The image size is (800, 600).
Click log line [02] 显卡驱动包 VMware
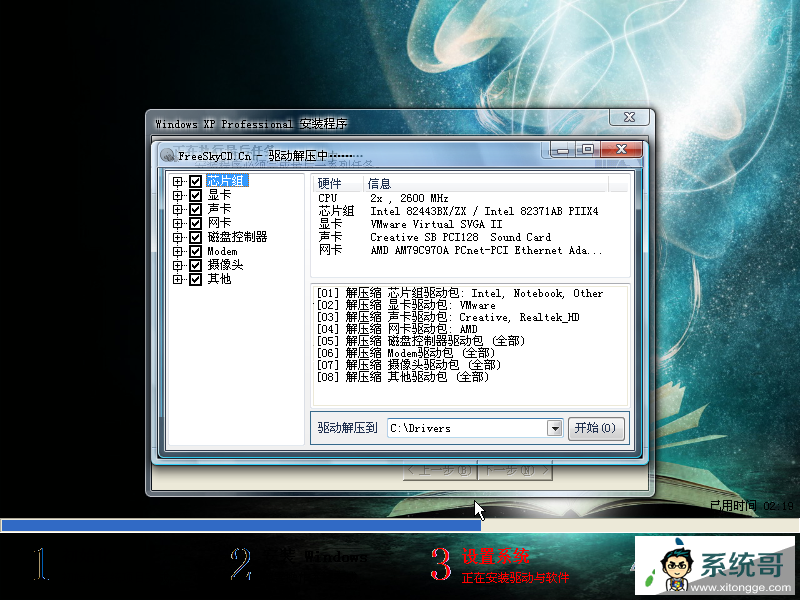tap(406, 305)
